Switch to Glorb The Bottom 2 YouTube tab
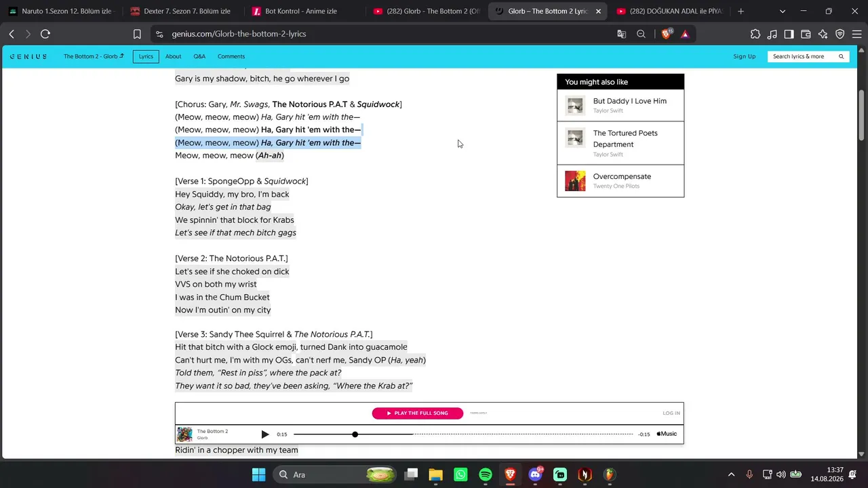This screenshot has width=868, height=488. click(x=425, y=11)
